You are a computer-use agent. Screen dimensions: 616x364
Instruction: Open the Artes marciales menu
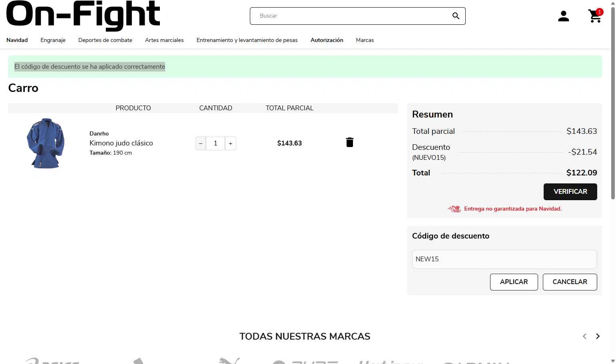[x=164, y=40]
